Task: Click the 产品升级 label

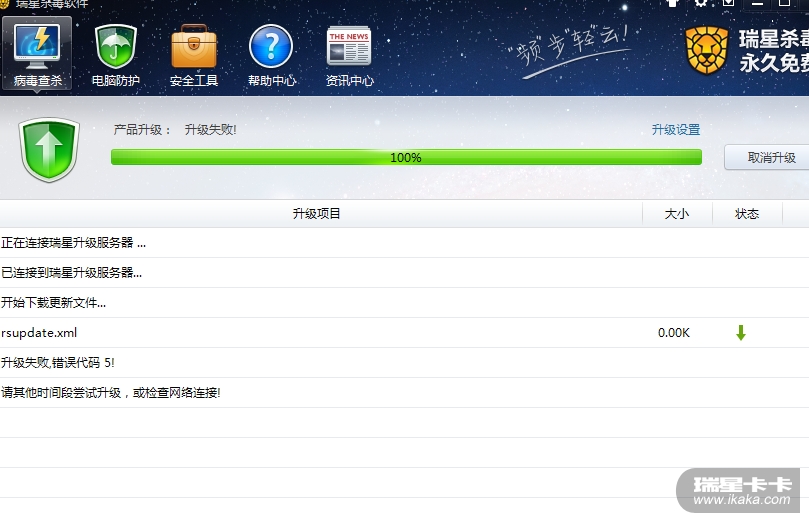Action: 142,129
